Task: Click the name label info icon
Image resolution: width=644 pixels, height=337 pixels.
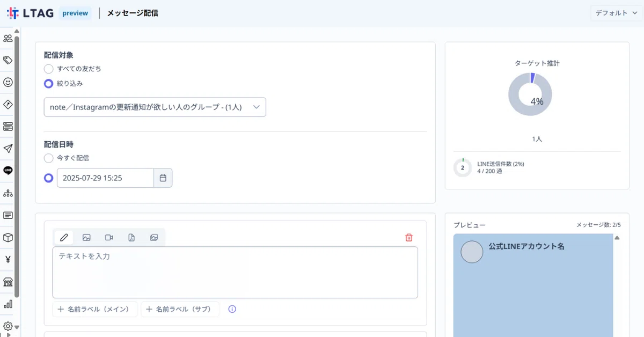Action: pos(232,309)
